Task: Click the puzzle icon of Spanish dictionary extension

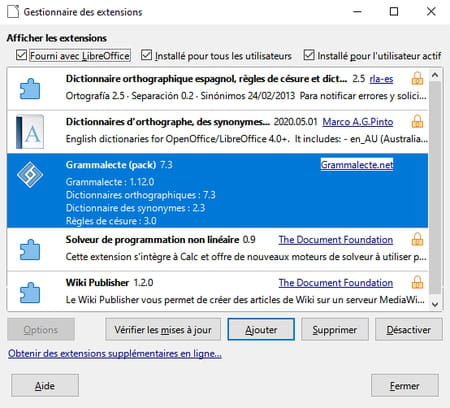Action: click(x=30, y=89)
